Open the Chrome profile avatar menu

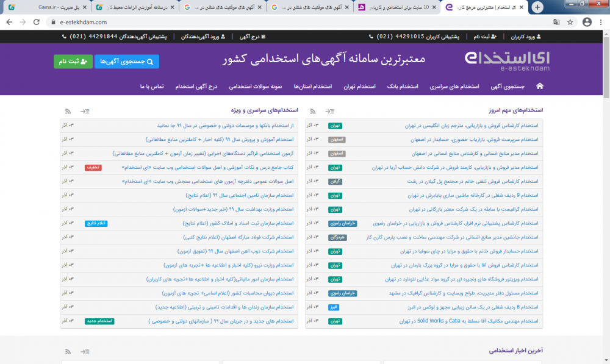pos(587,22)
